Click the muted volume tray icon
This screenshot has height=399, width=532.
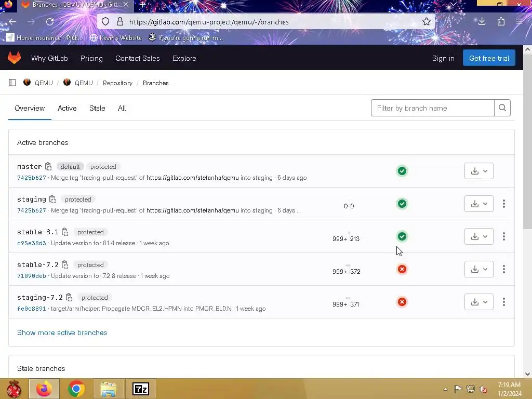pos(483,389)
